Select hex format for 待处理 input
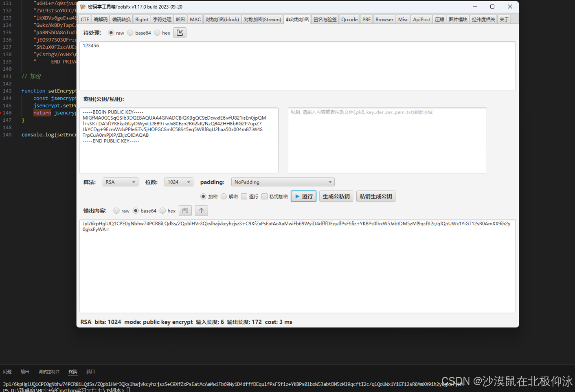The width and height of the screenshot is (575, 392). (157, 33)
